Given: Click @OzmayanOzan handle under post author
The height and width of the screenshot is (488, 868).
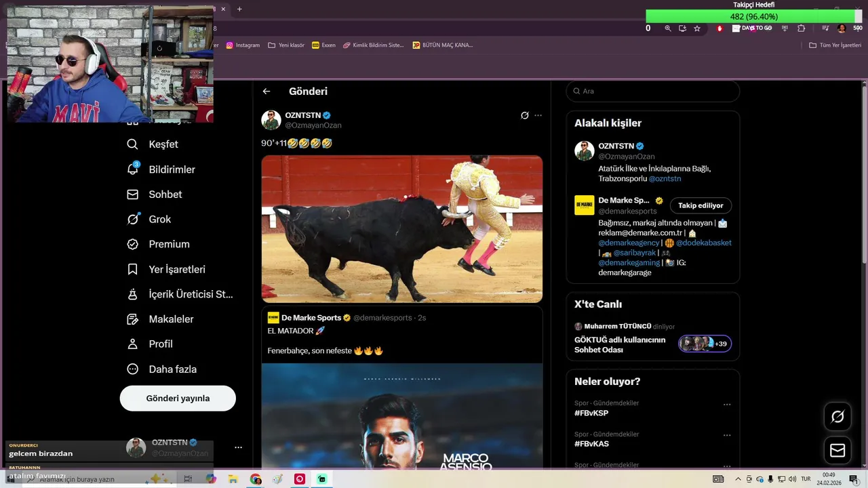Looking at the screenshot, I should 313,125.
